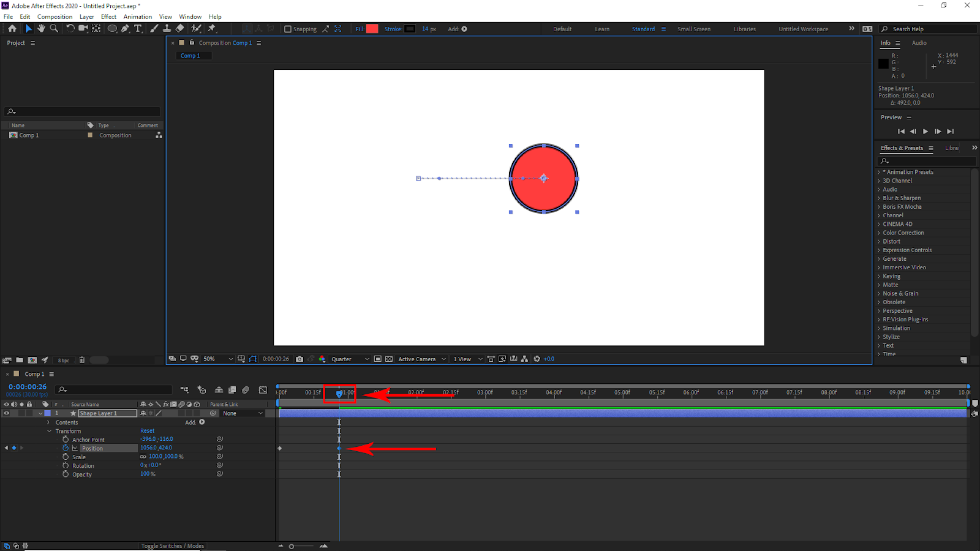Open the 50% magnification dropdown

click(219, 359)
